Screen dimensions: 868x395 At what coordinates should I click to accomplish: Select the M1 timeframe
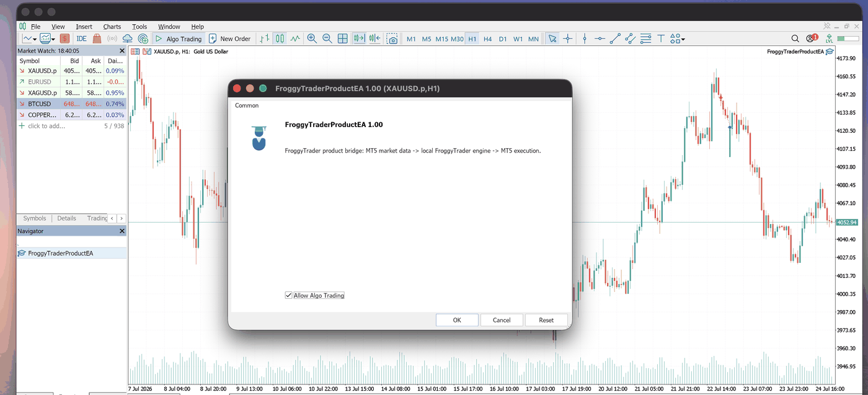(x=411, y=38)
